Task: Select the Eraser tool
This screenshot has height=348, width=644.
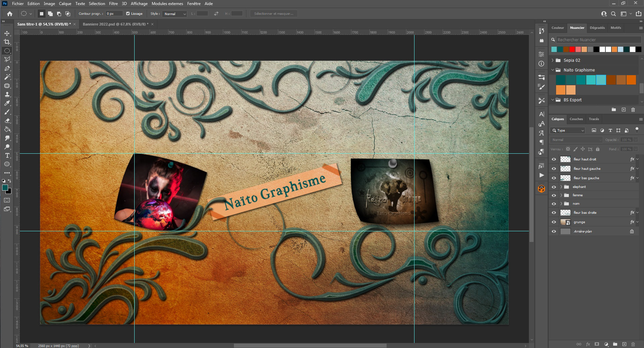Action: [7, 120]
